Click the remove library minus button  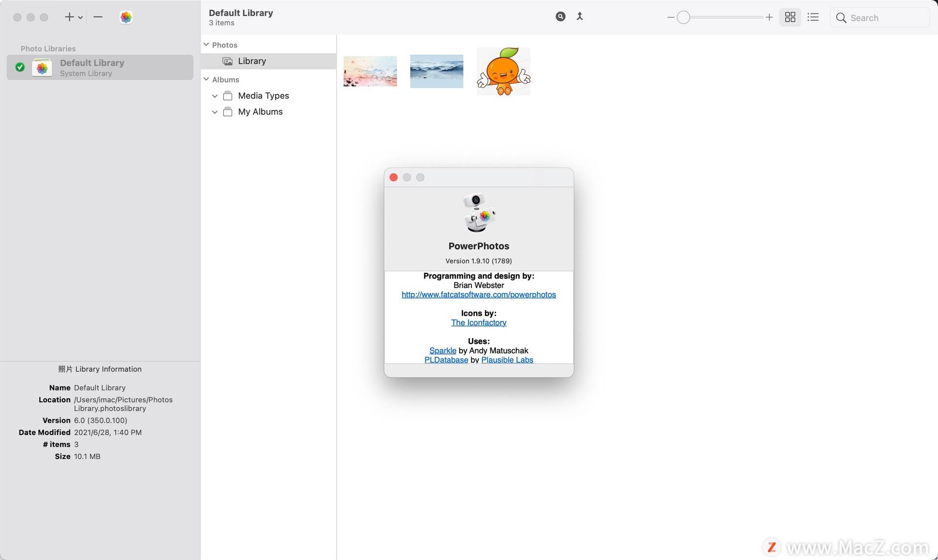click(x=98, y=17)
